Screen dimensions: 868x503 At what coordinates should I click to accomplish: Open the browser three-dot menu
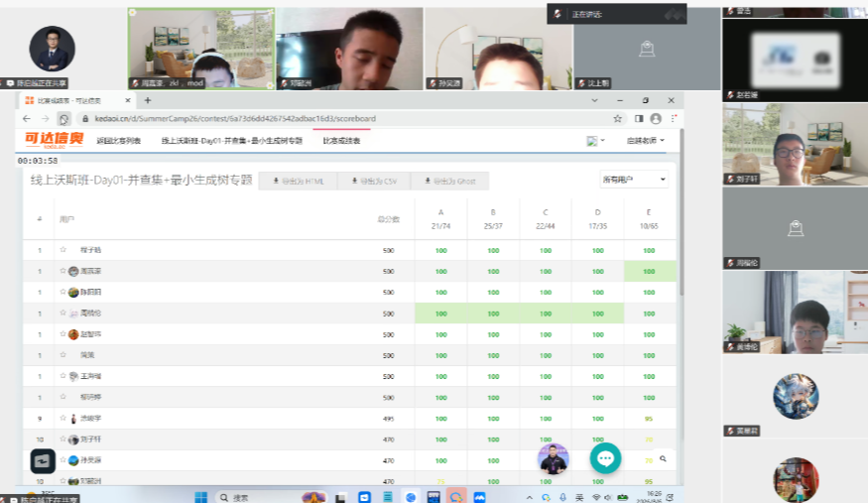tap(674, 118)
